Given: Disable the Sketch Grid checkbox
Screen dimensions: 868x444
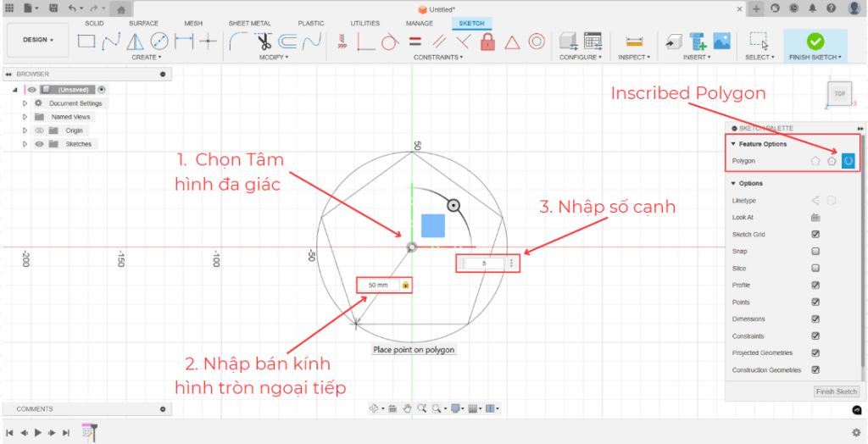Looking at the screenshot, I should tap(815, 234).
